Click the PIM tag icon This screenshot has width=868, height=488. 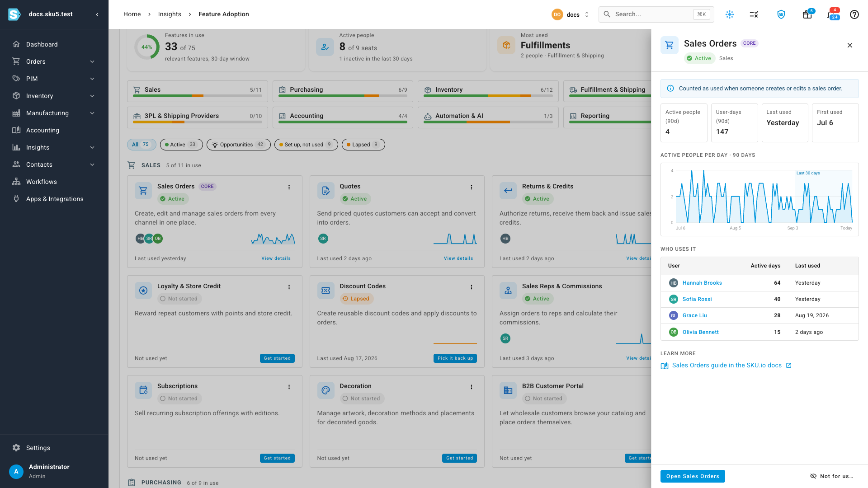click(16, 79)
